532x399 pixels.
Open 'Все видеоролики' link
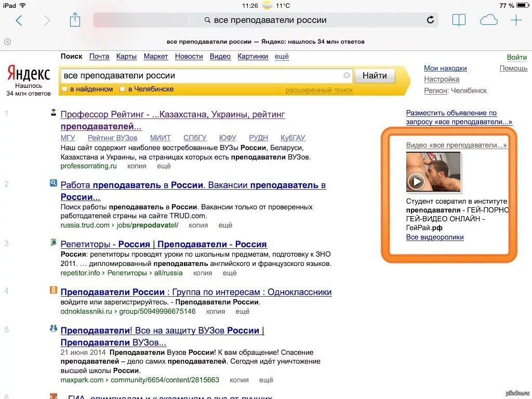click(x=435, y=237)
